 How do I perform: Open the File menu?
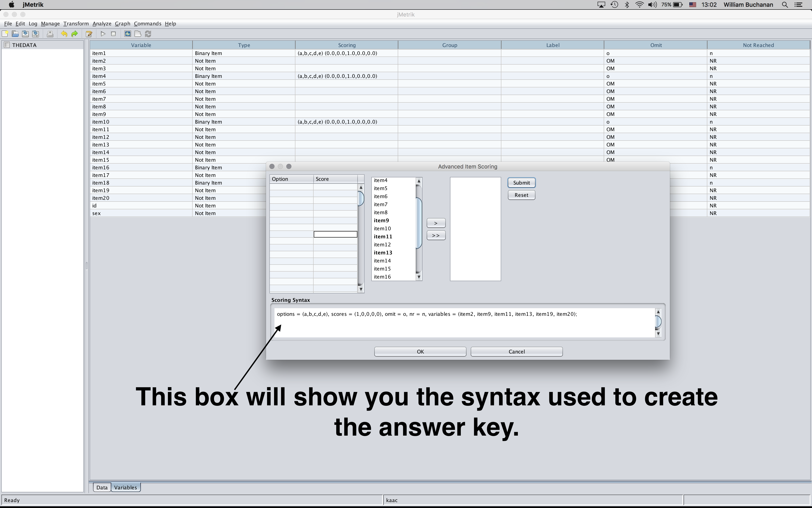click(x=8, y=23)
